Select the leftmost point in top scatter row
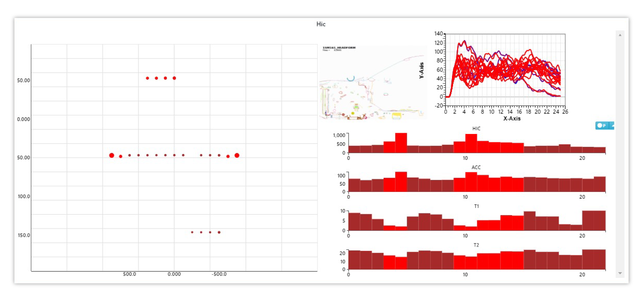The image size is (644, 299). pyautogui.click(x=148, y=78)
